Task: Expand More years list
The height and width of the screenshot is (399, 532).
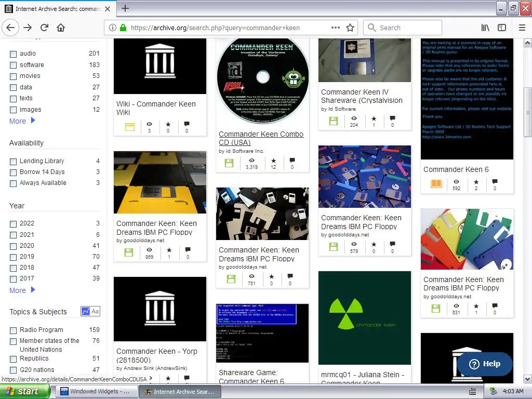Action: (x=22, y=290)
